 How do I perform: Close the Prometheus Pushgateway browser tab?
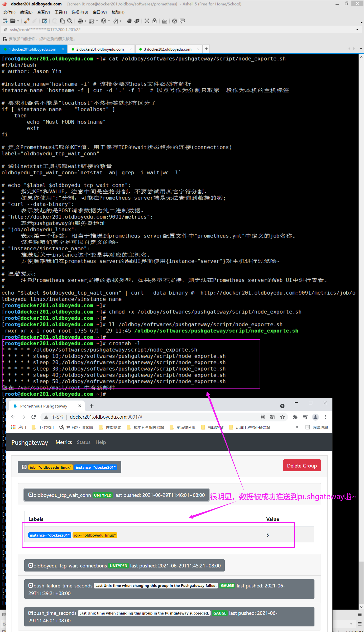point(80,406)
